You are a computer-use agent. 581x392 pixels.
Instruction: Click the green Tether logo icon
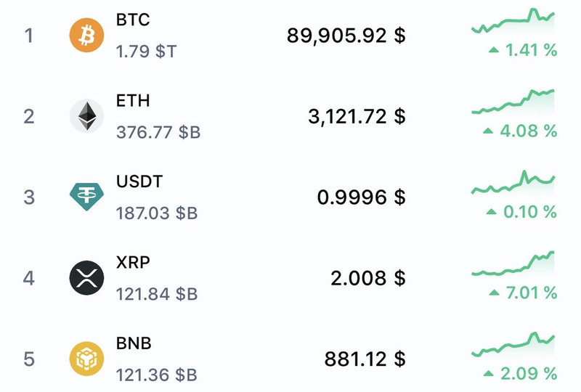tap(87, 197)
